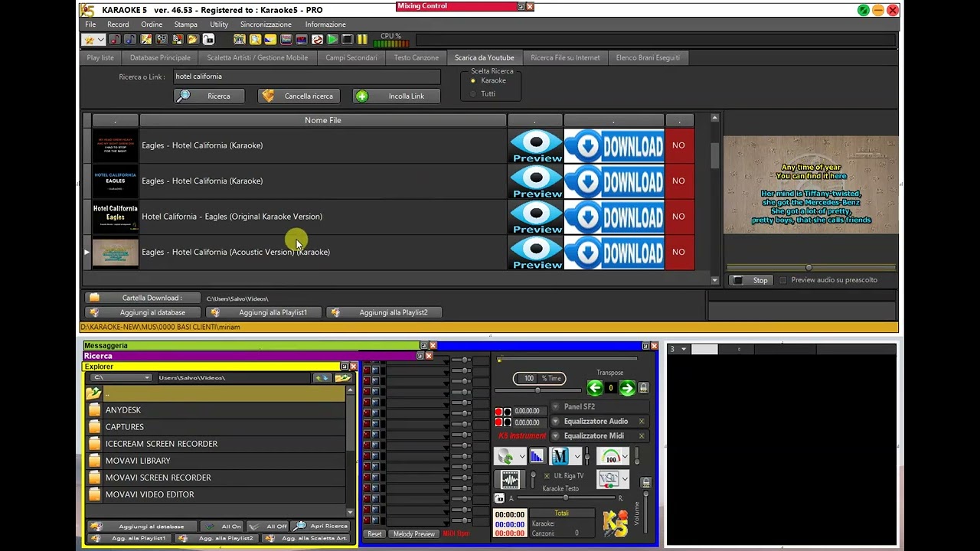Click the magnifying glass Ricerca search button
The width and height of the screenshot is (980, 551).
click(209, 96)
